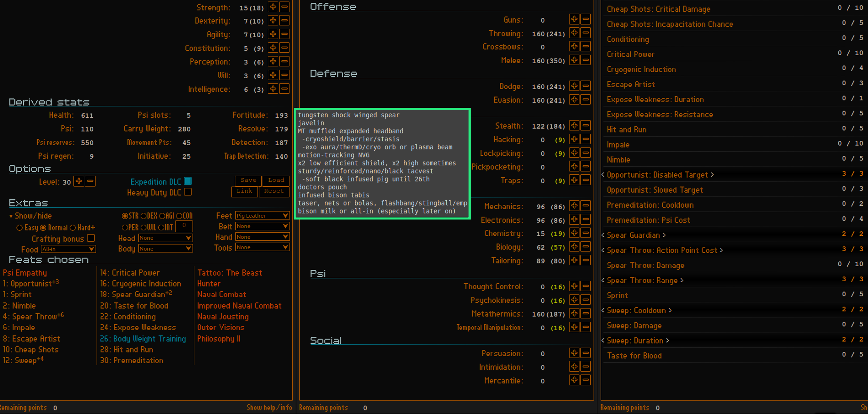Select Hard+ difficulty radio button
Screen dimensions: 868x415
[x=72, y=228]
